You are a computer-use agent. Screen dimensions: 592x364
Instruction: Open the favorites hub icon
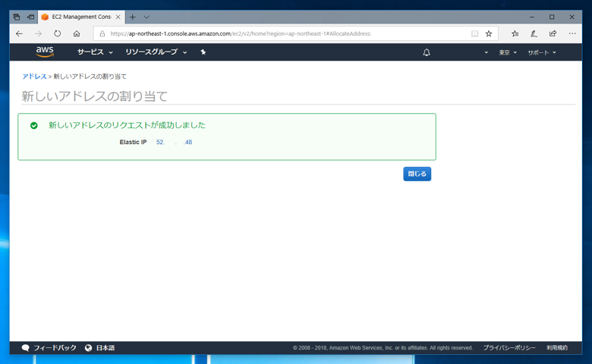[515, 33]
